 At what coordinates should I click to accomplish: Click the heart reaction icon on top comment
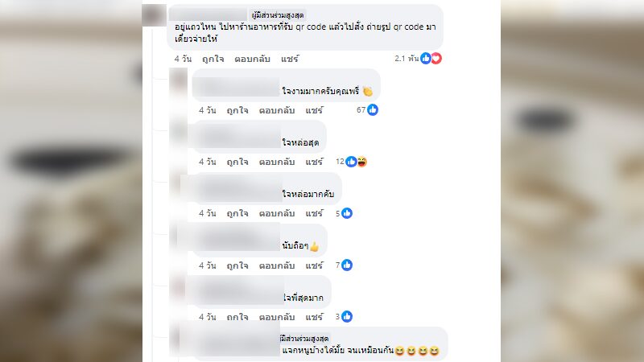(436, 59)
